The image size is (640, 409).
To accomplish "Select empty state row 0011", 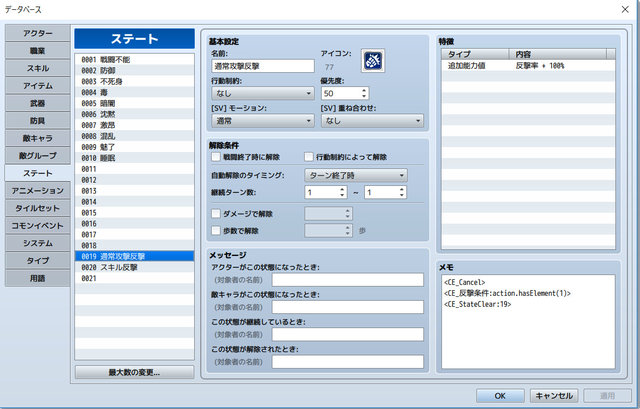I will click(x=134, y=169).
